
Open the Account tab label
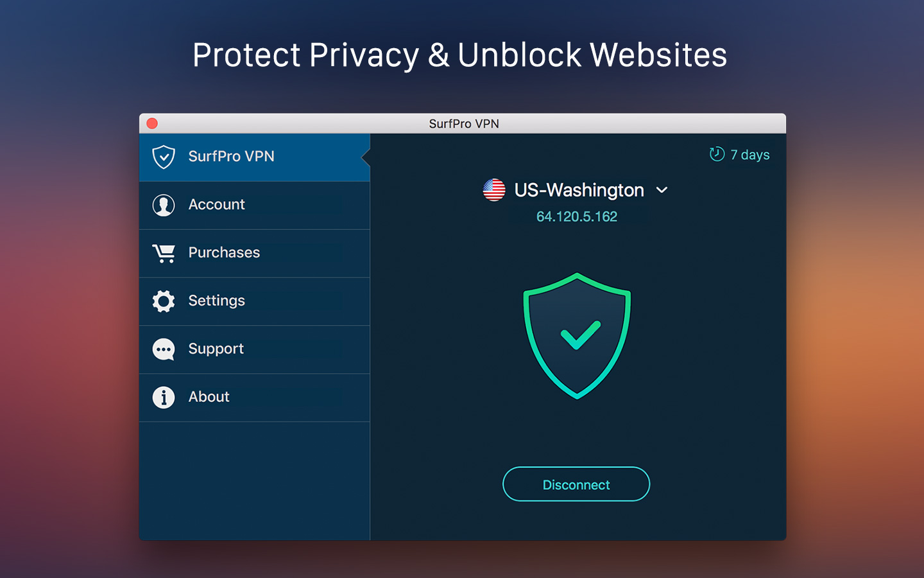216,204
